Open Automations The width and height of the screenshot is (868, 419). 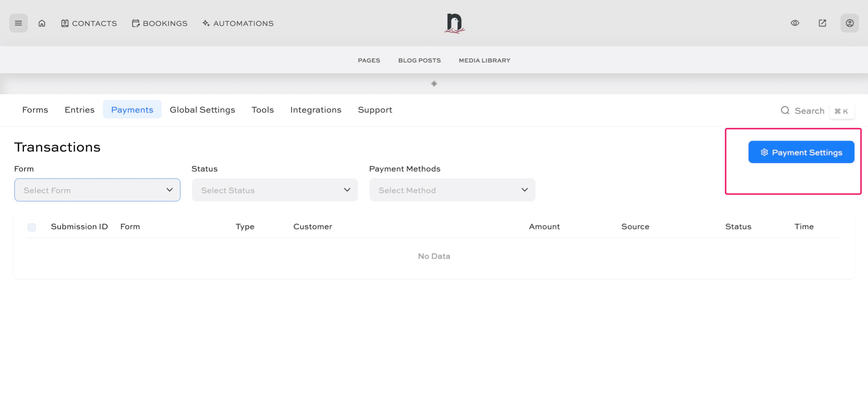click(237, 23)
